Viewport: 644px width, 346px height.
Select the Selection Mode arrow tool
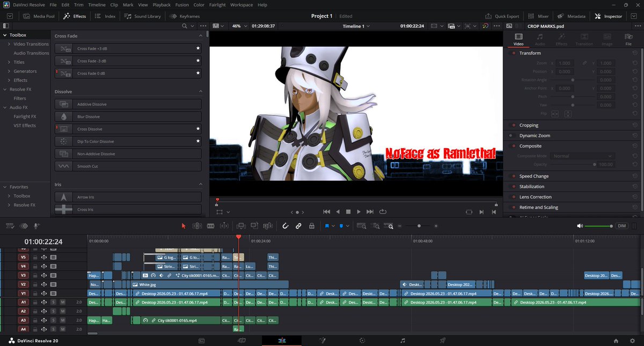[184, 226]
